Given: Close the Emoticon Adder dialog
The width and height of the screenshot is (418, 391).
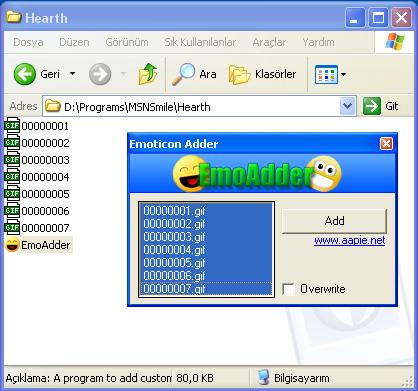Looking at the screenshot, I should 386,144.
